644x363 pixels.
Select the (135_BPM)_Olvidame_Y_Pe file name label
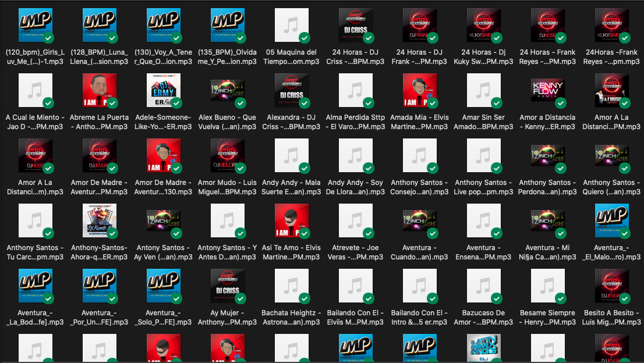click(x=227, y=56)
